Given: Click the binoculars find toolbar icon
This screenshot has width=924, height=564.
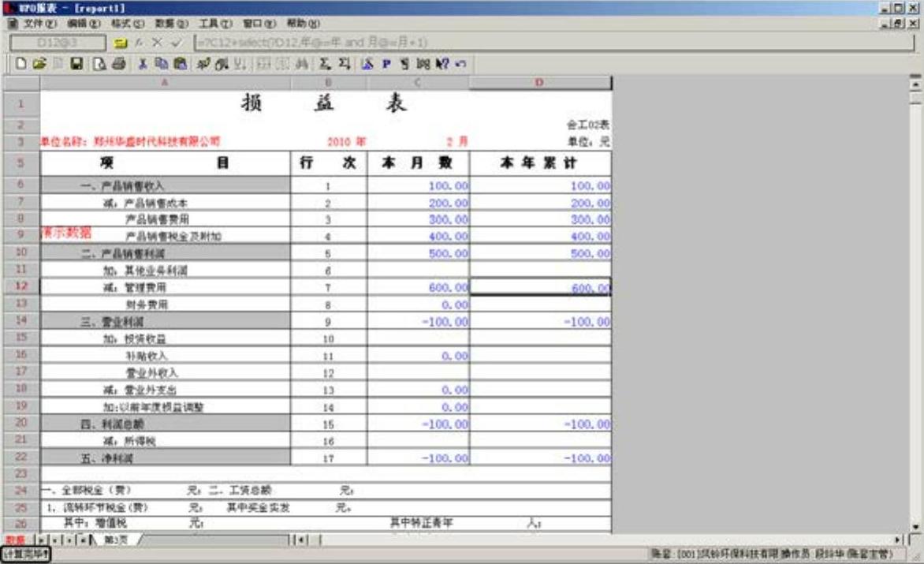Looking at the screenshot, I should (302, 64).
